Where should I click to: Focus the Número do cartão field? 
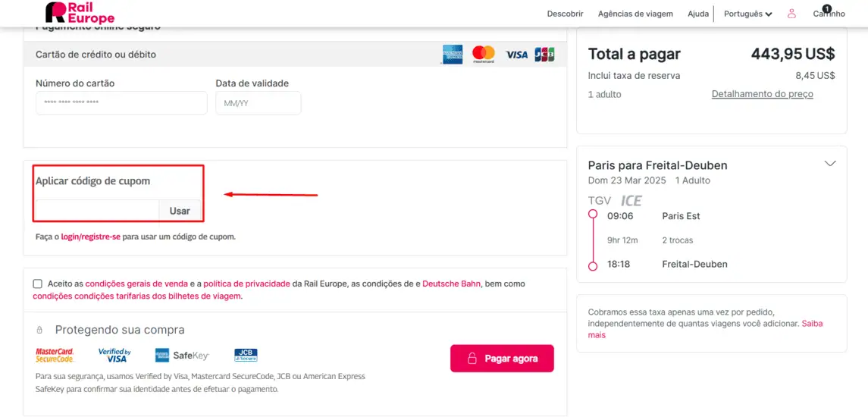[121, 103]
